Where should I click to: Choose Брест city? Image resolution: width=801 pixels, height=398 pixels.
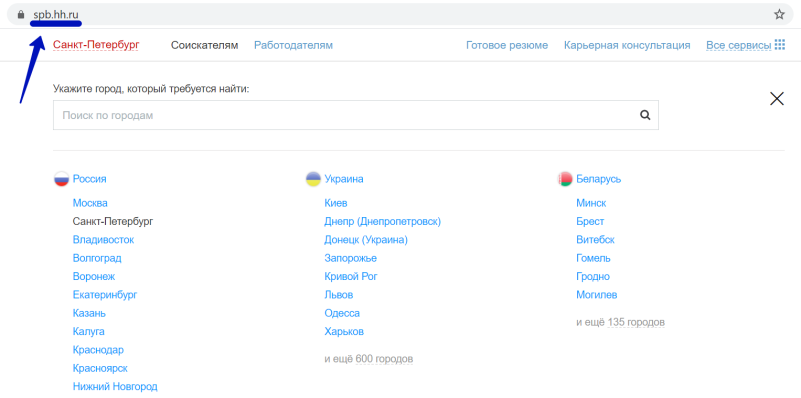coord(590,221)
